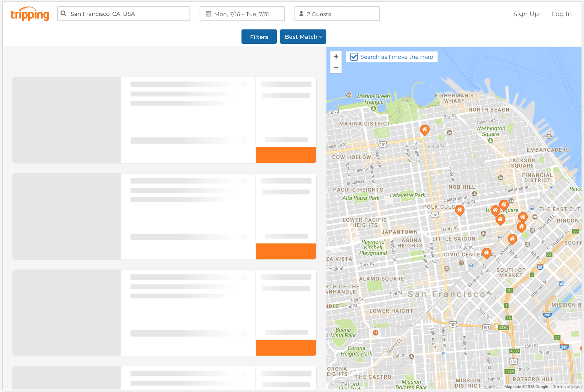The width and height of the screenshot is (584, 392).
Task: Click the park marker under Washington Square
Action: 491,141
